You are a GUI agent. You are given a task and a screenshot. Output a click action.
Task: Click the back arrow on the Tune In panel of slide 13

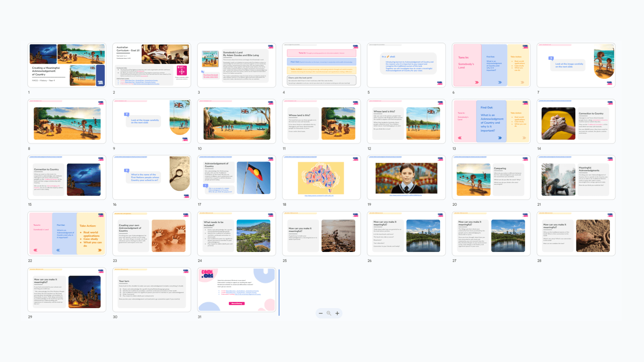(461, 138)
